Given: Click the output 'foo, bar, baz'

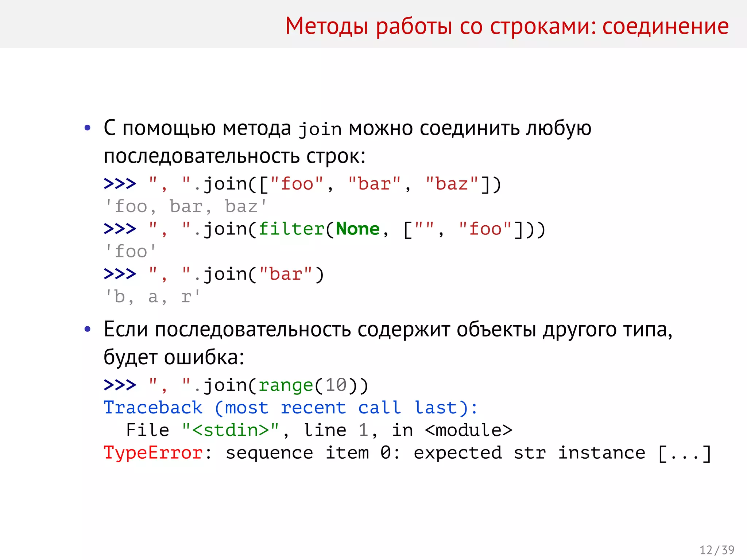Looking at the screenshot, I should coord(186,207).
